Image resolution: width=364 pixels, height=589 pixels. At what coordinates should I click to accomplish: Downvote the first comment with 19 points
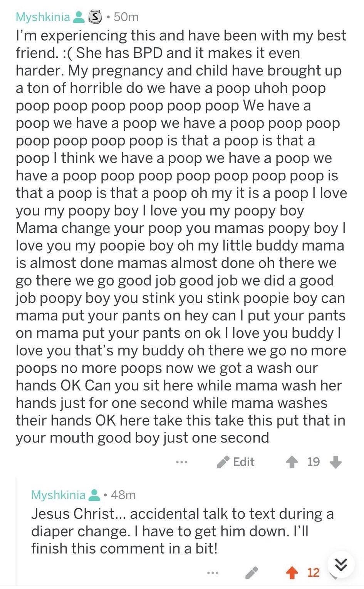point(336,462)
